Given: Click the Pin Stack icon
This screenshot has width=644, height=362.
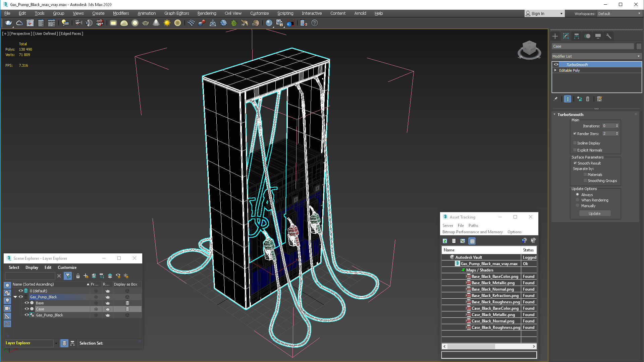Looking at the screenshot, I should 555,99.
